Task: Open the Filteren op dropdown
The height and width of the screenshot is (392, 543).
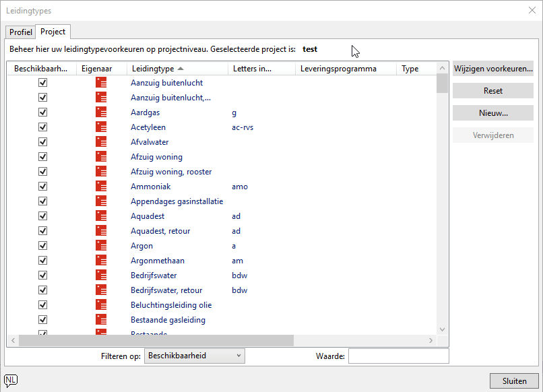Action: click(195, 356)
